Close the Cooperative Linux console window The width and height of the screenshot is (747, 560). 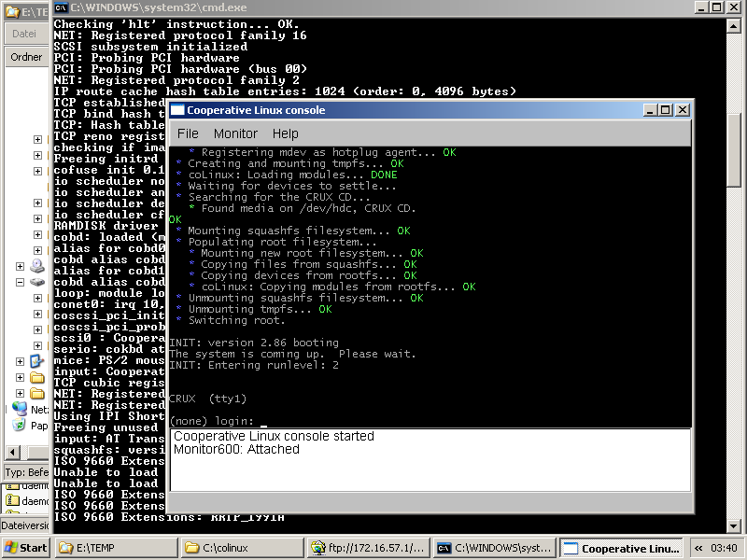(x=683, y=110)
